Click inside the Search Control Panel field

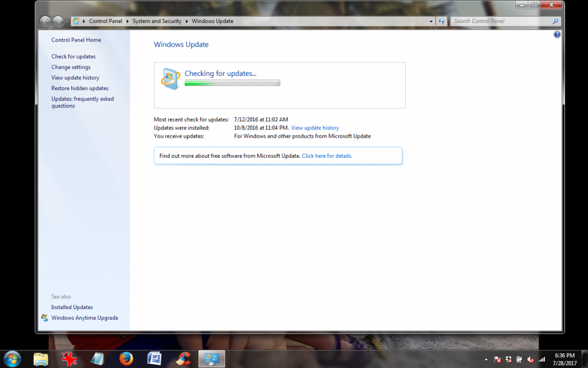point(503,21)
